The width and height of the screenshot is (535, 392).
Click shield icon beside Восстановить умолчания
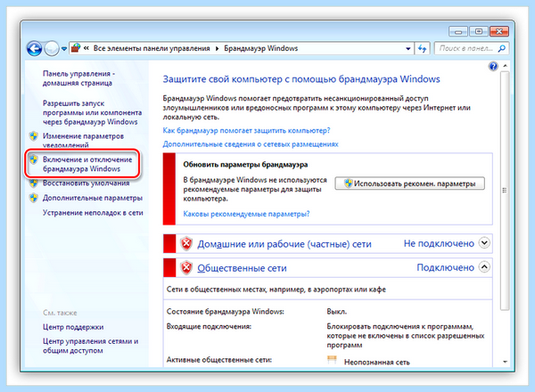pyautogui.click(x=34, y=184)
